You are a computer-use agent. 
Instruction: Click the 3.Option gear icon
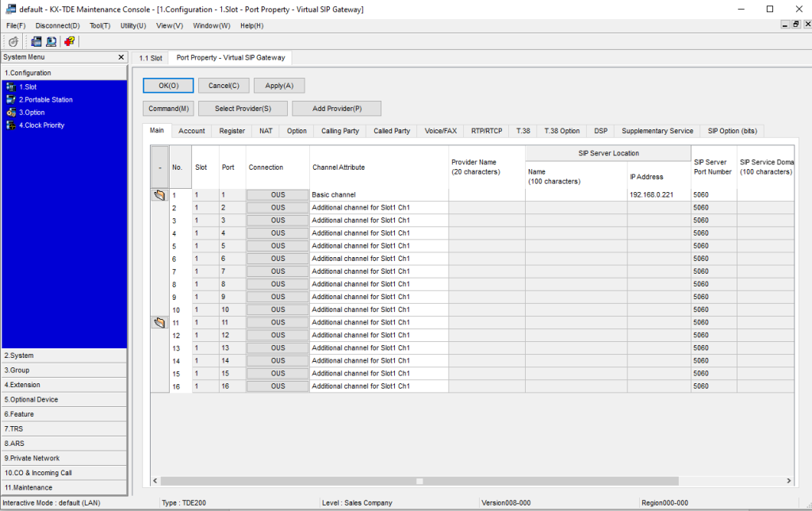click(11, 113)
